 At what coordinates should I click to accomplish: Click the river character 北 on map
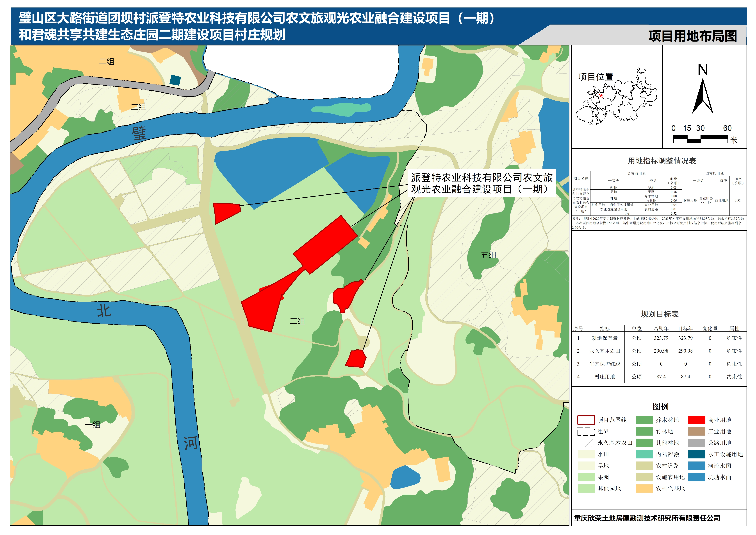click(104, 311)
